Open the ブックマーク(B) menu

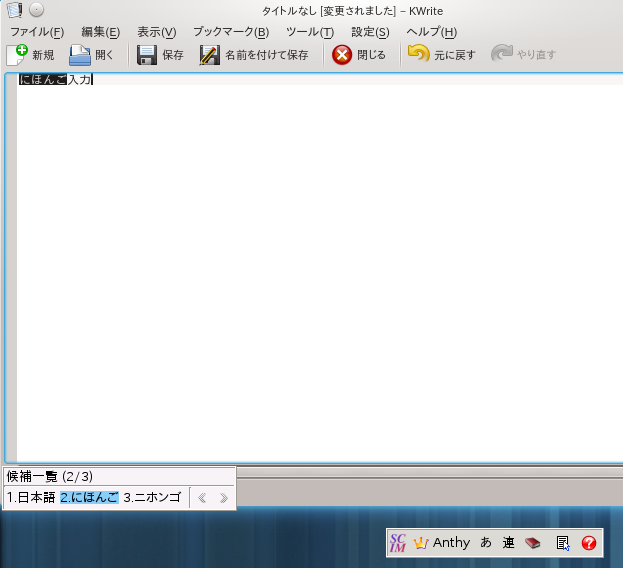231,32
